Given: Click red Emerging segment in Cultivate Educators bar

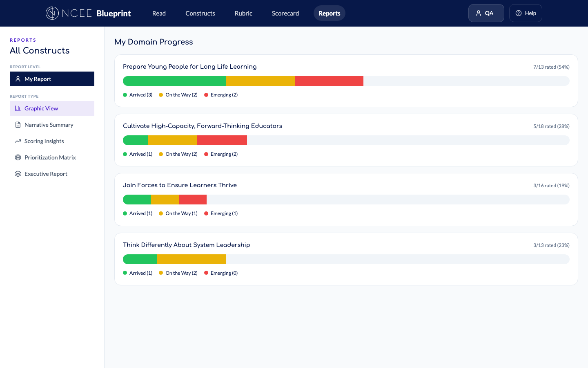Looking at the screenshot, I should click(222, 140).
